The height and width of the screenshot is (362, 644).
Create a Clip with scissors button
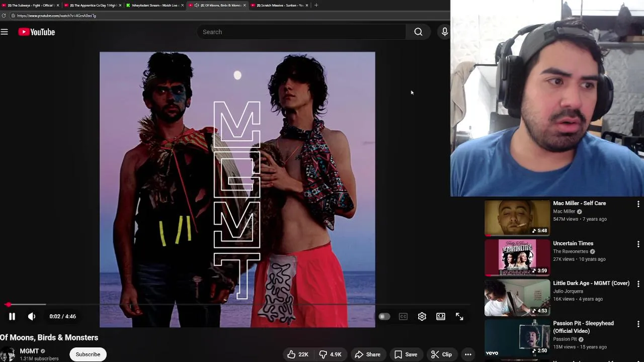(441, 354)
